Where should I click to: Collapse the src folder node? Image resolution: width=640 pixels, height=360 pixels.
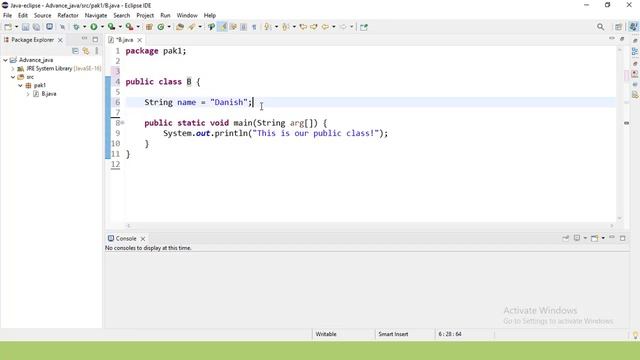(x=13, y=77)
